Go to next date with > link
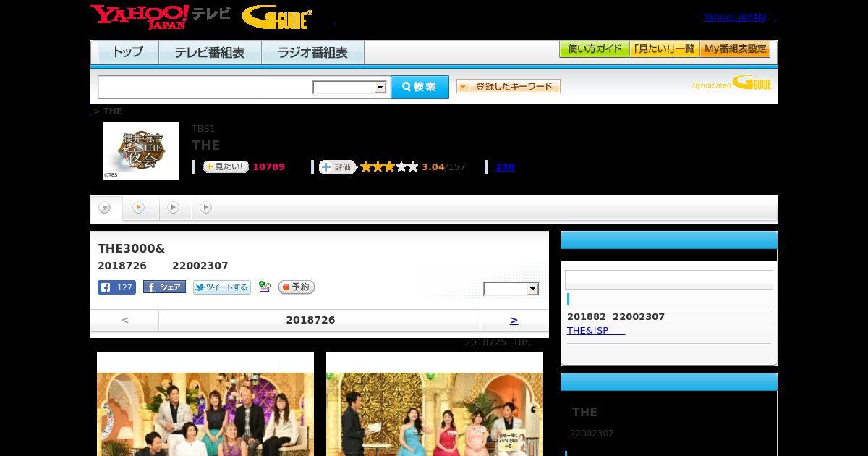This screenshot has height=456, width=868. pos(514,320)
